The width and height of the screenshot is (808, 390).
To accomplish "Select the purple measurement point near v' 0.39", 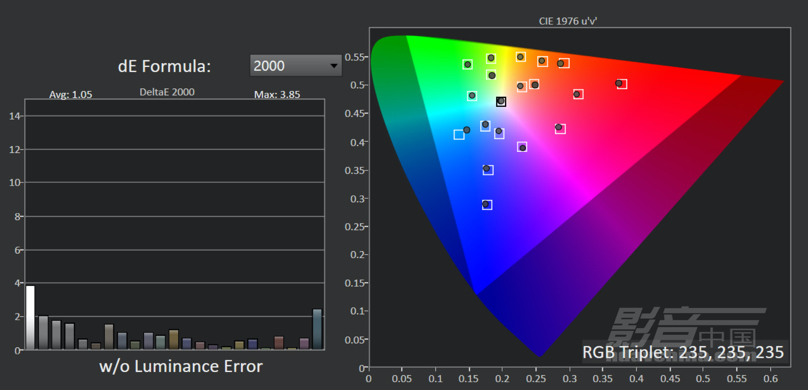I will [x=523, y=148].
